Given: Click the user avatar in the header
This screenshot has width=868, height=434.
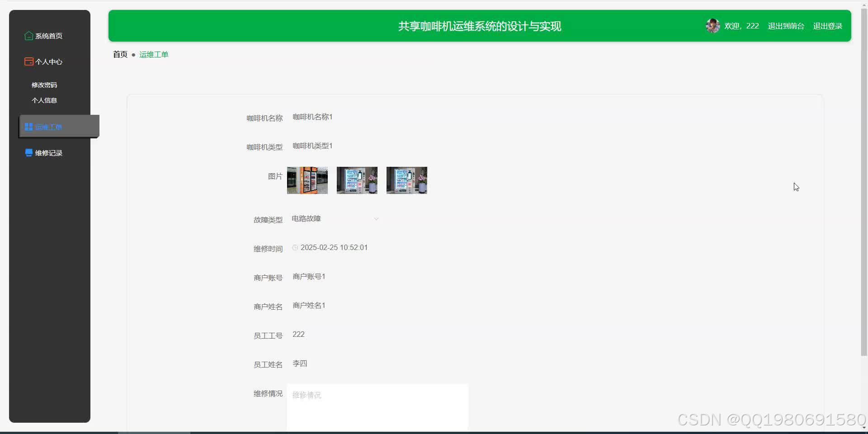Looking at the screenshot, I should click(x=712, y=26).
